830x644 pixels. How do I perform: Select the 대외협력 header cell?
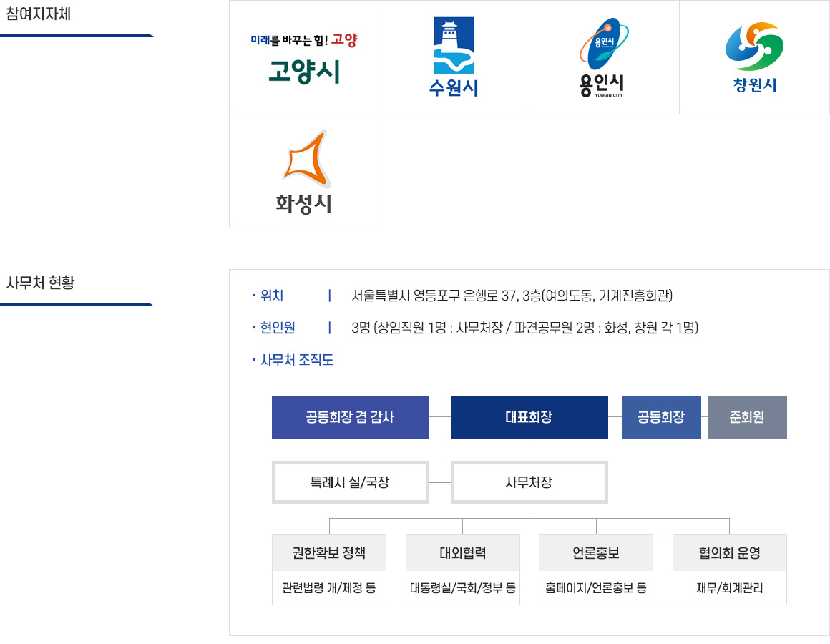tap(463, 552)
